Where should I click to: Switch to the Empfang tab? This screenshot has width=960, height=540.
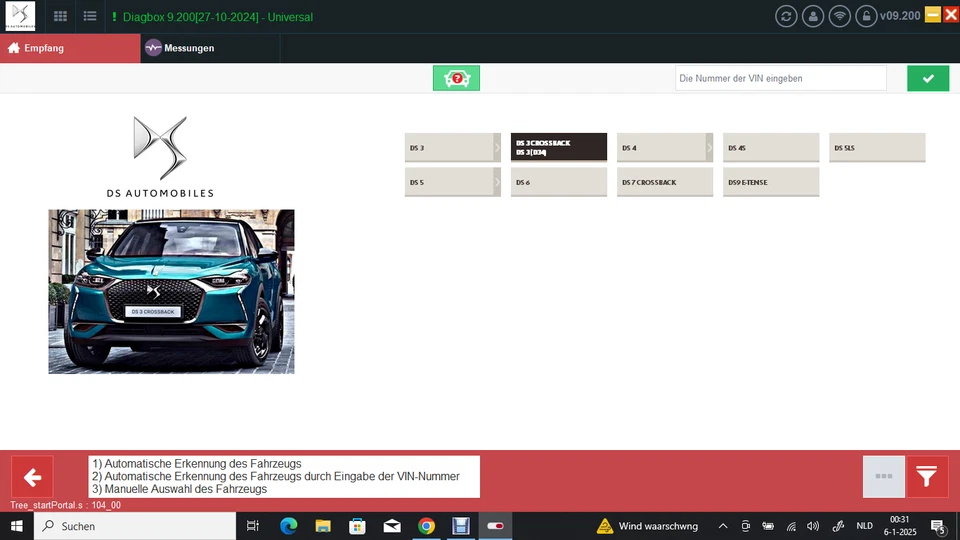coord(70,48)
